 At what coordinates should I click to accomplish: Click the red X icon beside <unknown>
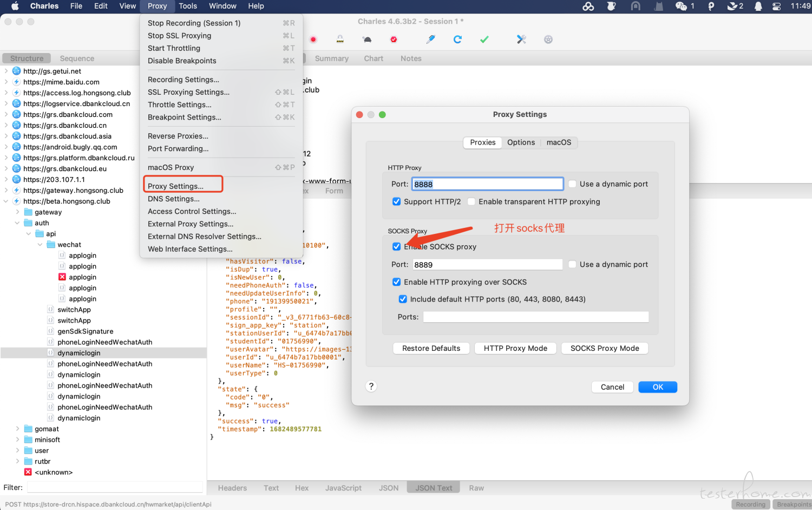(x=28, y=472)
